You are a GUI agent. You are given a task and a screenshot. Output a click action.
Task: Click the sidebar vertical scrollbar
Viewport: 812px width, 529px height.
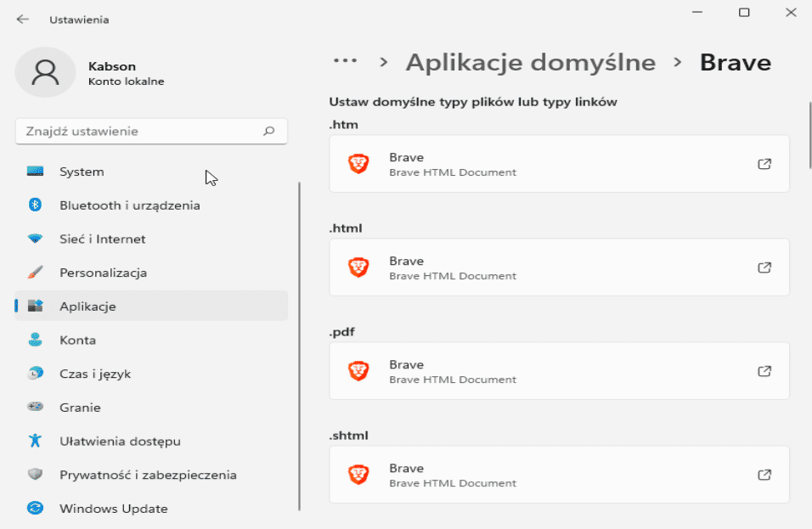299,346
